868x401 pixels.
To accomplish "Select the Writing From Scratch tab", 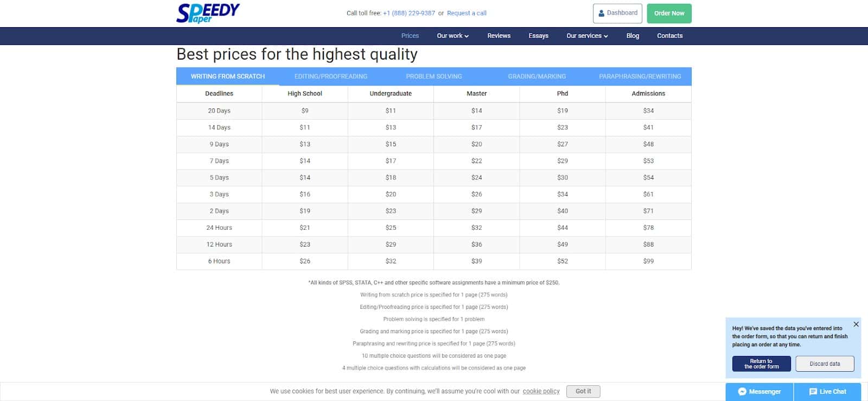I will 228,76.
